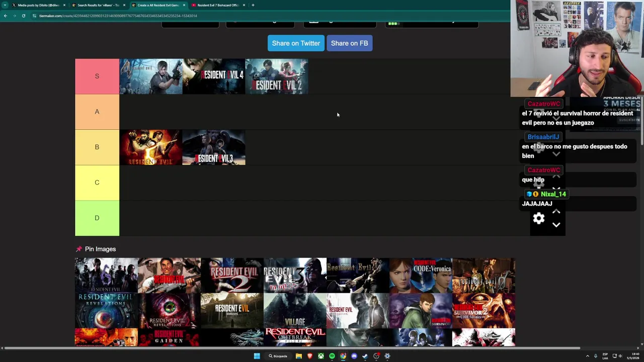Pick the Resident Evil Gaiden image

pos(169,337)
